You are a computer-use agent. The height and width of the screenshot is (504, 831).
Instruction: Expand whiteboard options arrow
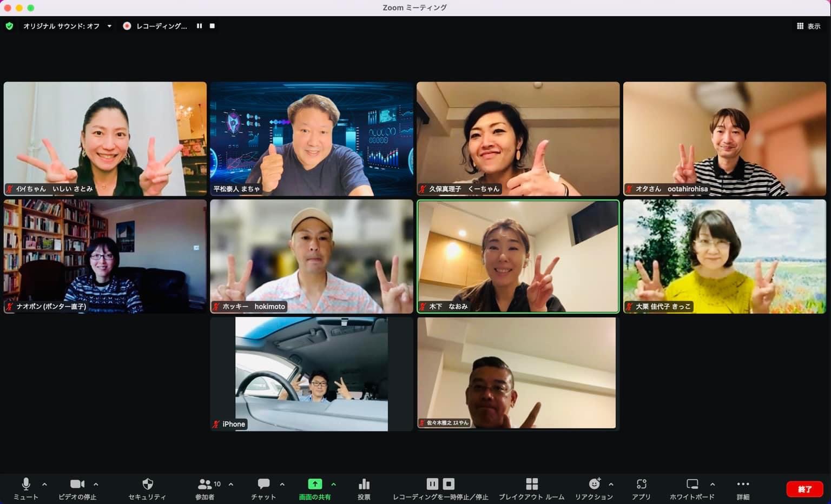712,484
